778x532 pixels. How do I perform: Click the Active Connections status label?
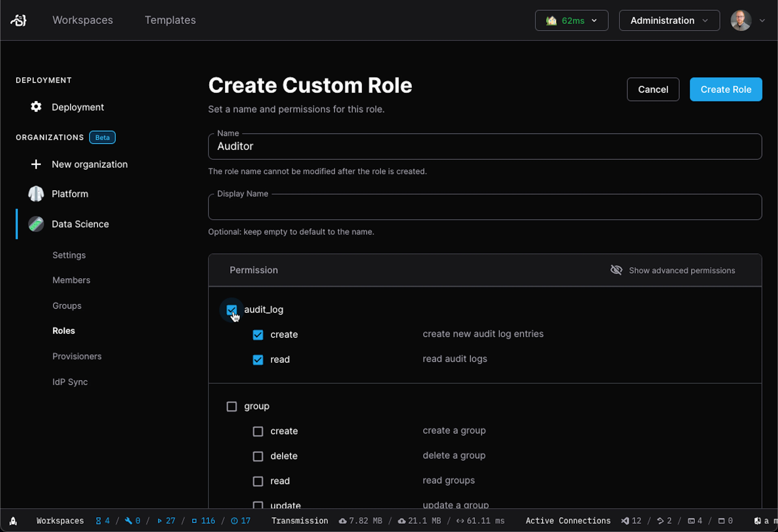(x=568, y=521)
